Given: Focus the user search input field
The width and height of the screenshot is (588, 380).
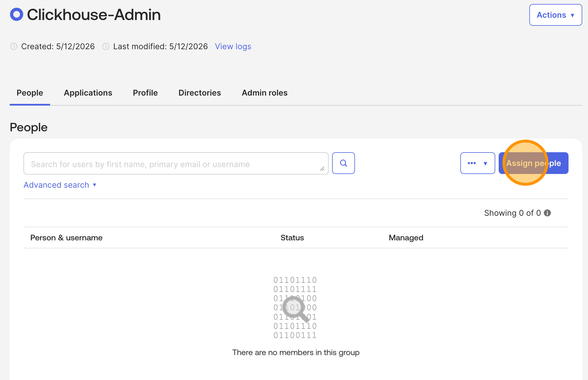Looking at the screenshot, I should [x=176, y=163].
